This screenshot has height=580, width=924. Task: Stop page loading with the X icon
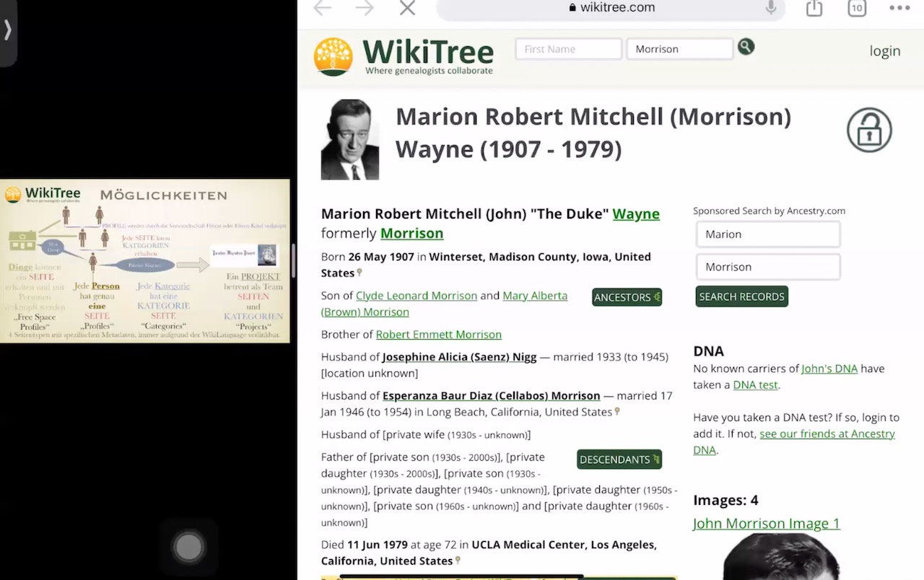pos(407,8)
